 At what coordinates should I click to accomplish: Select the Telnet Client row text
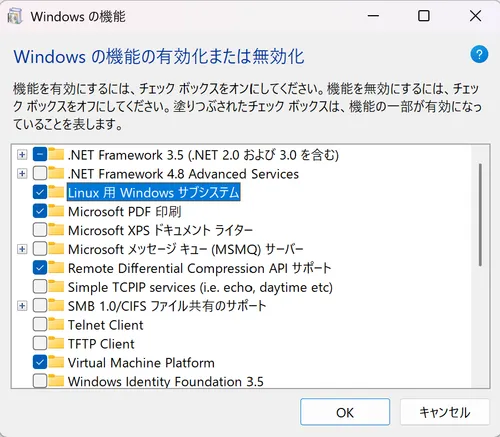(105, 325)
